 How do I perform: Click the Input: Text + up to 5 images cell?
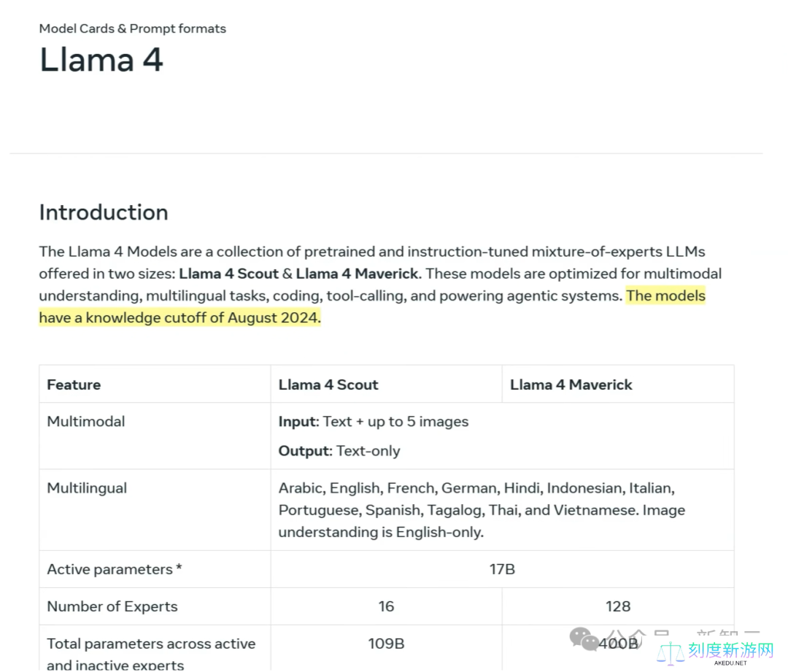373,421
